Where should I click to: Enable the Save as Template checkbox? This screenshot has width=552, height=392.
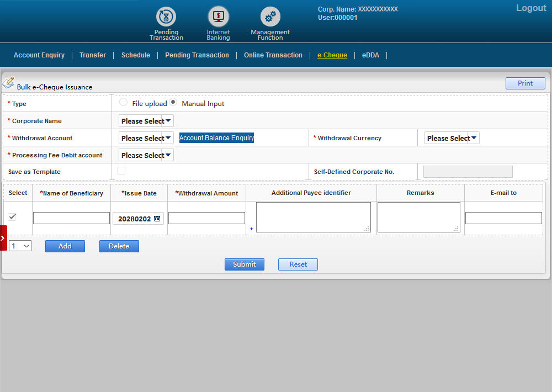(121, 171)
